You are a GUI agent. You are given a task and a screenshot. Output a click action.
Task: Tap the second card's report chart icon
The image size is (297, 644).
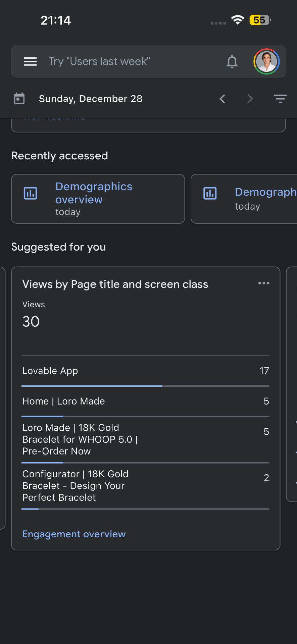click(x=210, y=193)
